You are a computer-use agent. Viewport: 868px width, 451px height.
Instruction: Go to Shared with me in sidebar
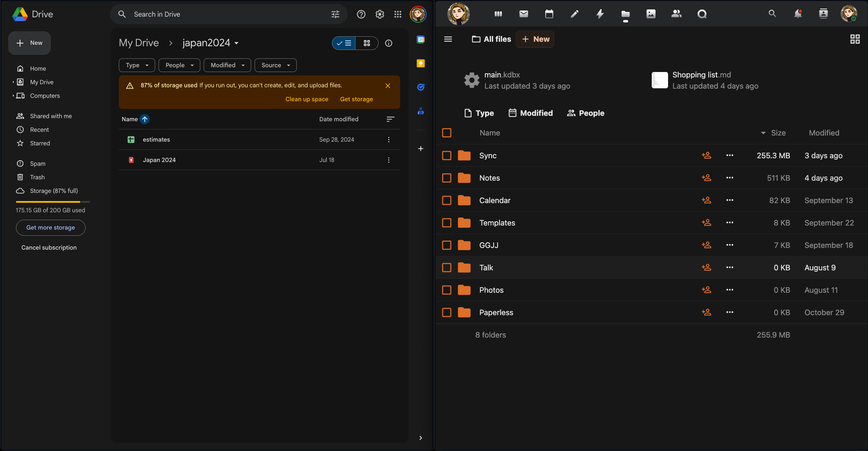(51, 116)
